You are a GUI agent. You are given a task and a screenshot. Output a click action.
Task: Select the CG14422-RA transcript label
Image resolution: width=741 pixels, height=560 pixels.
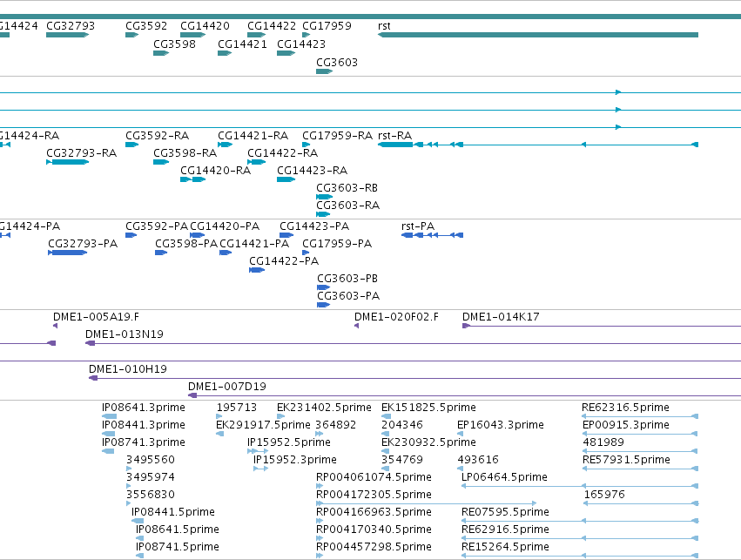point(283,153)
